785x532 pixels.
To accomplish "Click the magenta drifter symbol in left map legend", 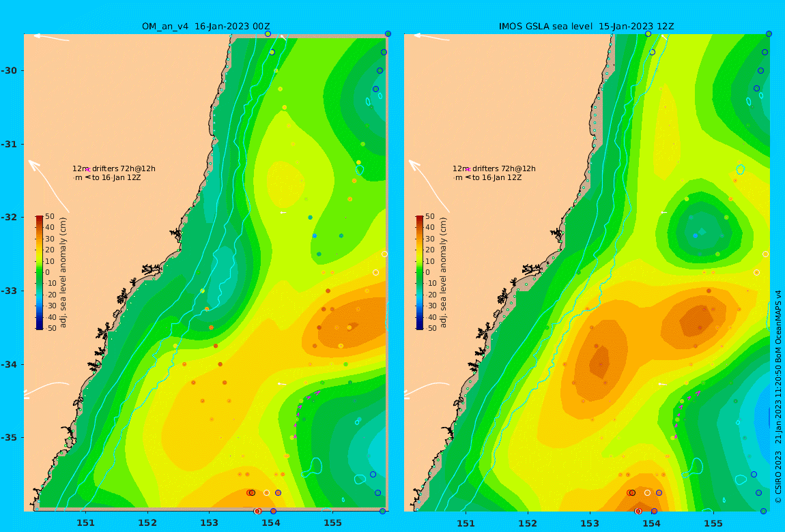I will coord(87,170).
